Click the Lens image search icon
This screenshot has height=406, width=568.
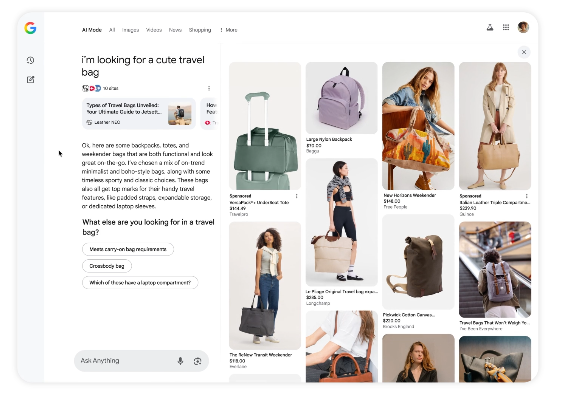click(x=197, y=361)
